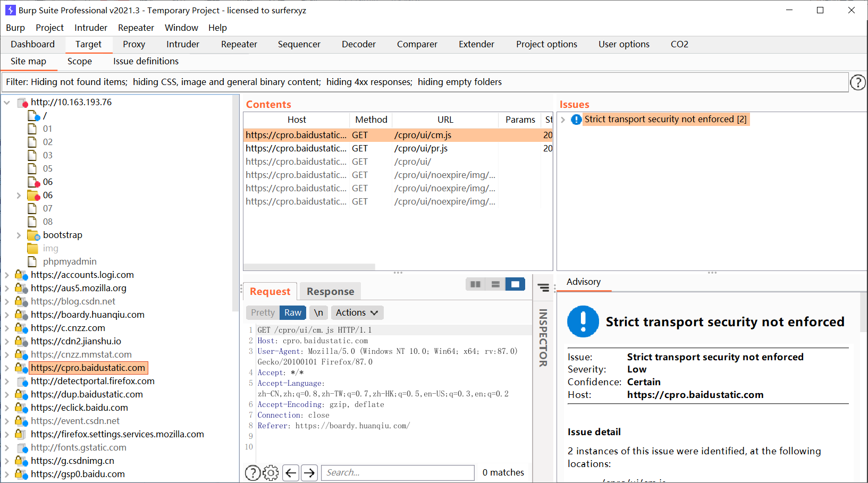Switch to the Extender tab
Image resolution: width=868 pixels, height=483 pixels.
(476, 44)
